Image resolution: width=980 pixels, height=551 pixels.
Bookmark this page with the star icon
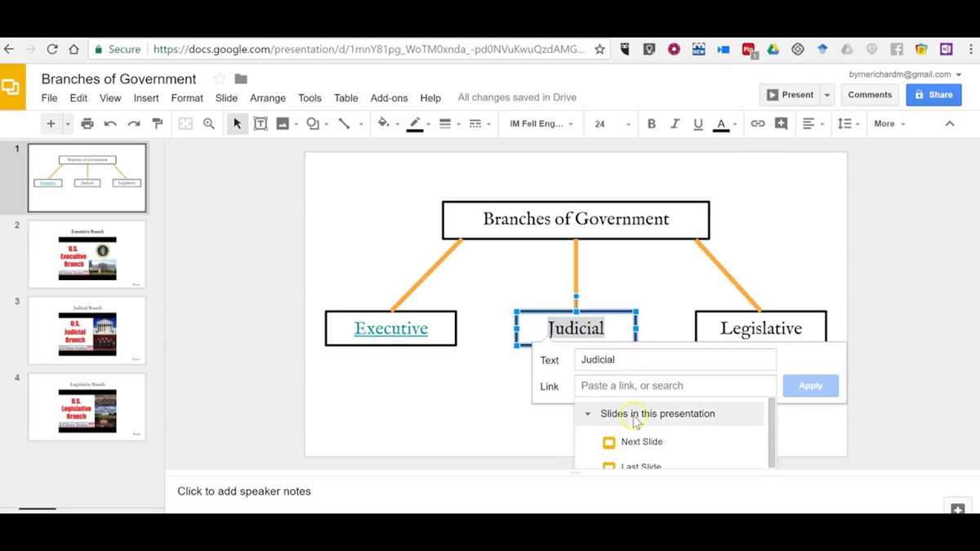coord(599,49)
